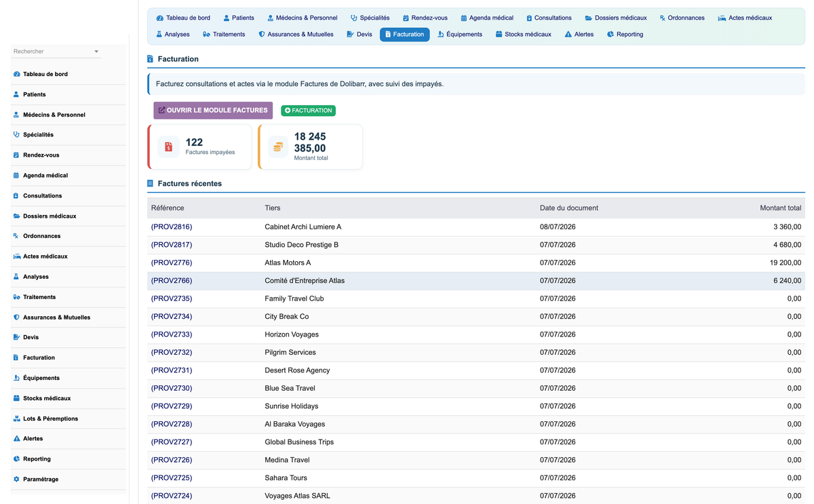Click the Factures impayées 122 card
Viewport: 814px width, 504px height.
199,147
